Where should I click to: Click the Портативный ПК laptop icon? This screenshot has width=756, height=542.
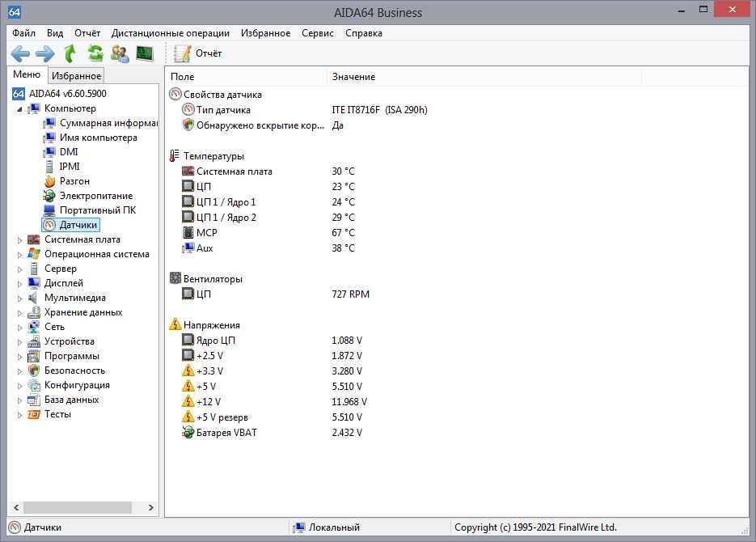(49, 210)
